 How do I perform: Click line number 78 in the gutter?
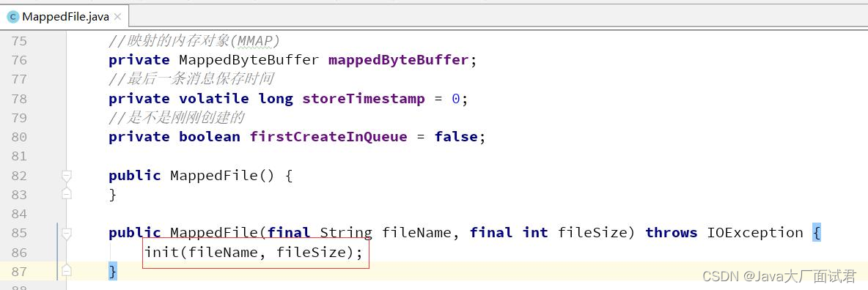click(x=19, y=99)
